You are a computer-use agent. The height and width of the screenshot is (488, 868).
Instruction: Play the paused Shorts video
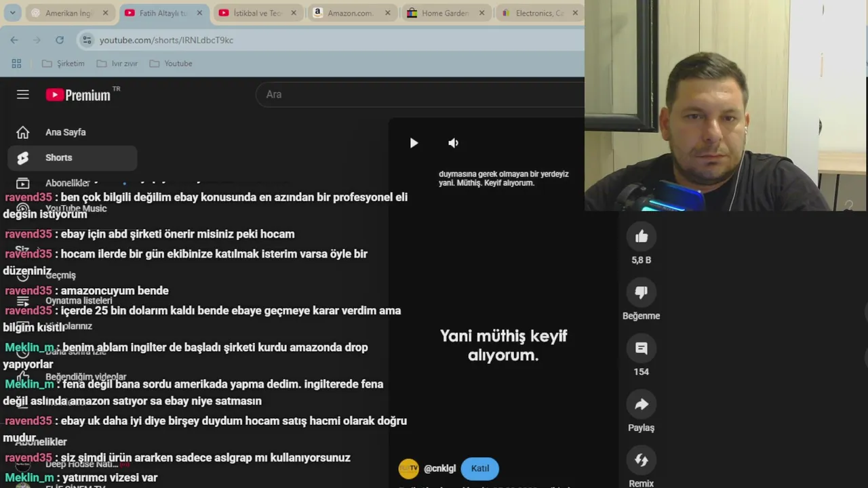pos(414,143)
